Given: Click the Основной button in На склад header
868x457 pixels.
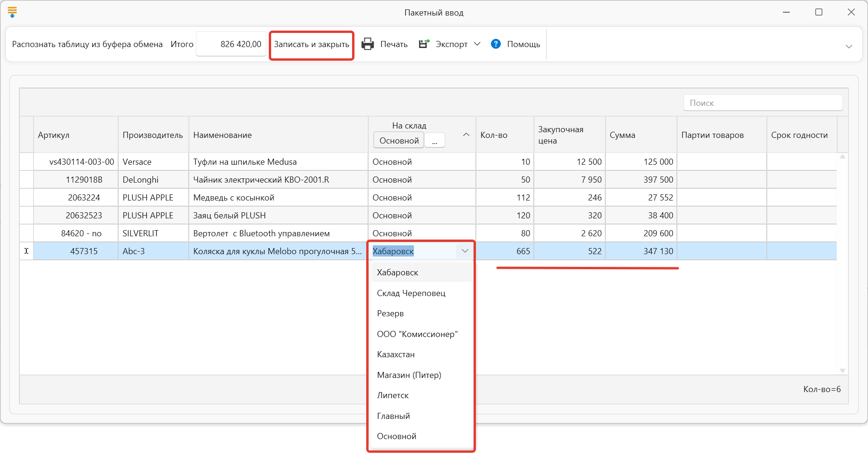Looking at the screenshot, I should tap(399, 140).
